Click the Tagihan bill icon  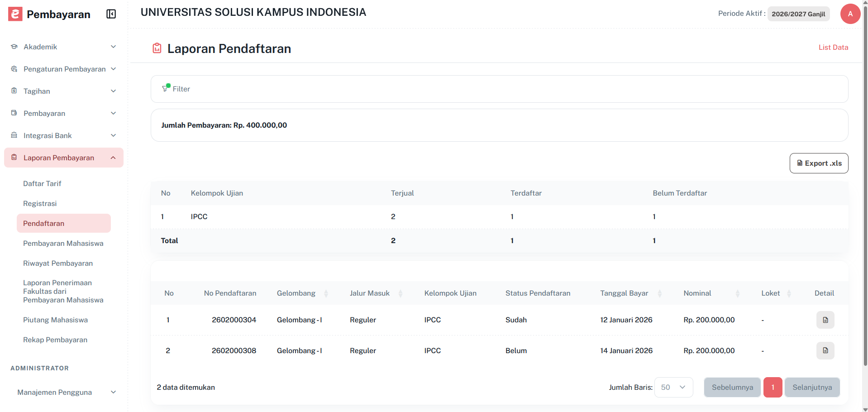pos(14,91)
